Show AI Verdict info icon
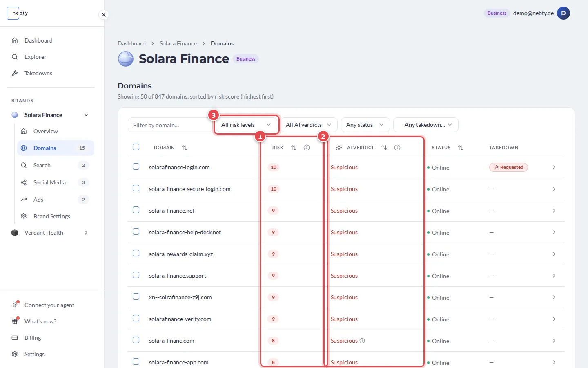Image resolution: width=588 pixels, height=368 pixels. point(397,148)
